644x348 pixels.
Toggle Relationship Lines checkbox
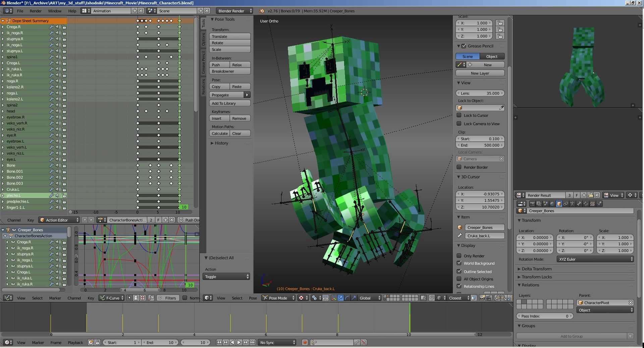459,286
